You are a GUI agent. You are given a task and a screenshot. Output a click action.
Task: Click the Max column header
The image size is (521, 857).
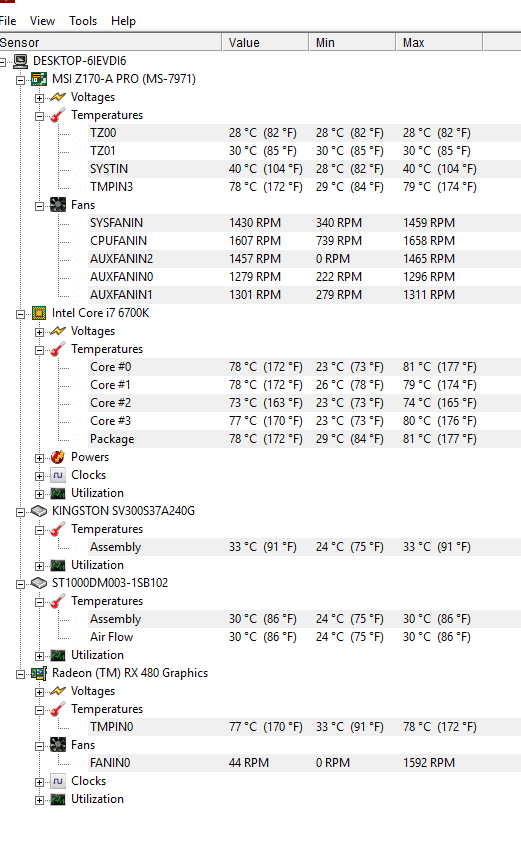[x=439, y=43]
